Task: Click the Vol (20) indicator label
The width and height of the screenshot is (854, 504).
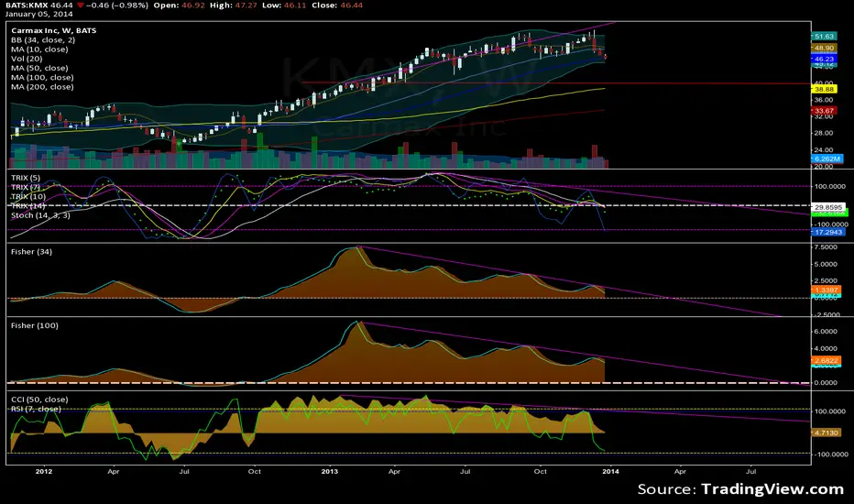Action: click(x=27, y=59)
